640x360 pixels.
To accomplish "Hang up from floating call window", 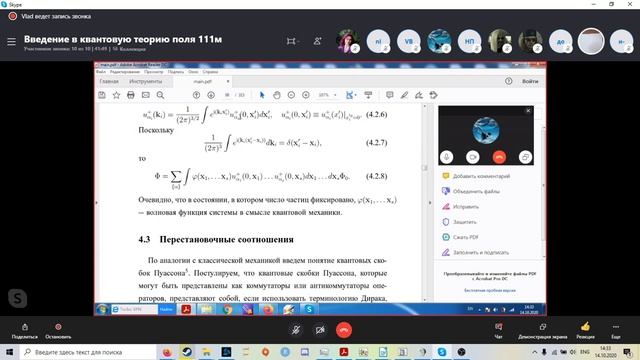I will [499, 157].
